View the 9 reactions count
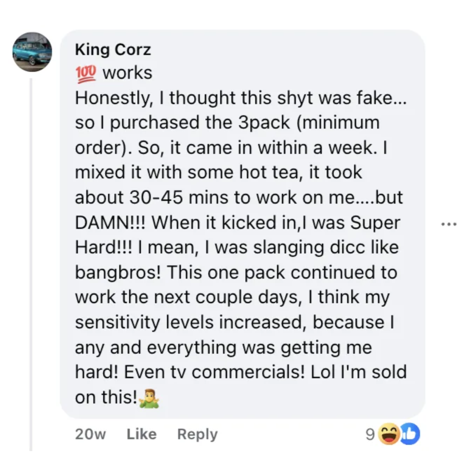Image resolution: width=476 pixels, height=476 pixels. pyautogui.click(x=370, y=434)
